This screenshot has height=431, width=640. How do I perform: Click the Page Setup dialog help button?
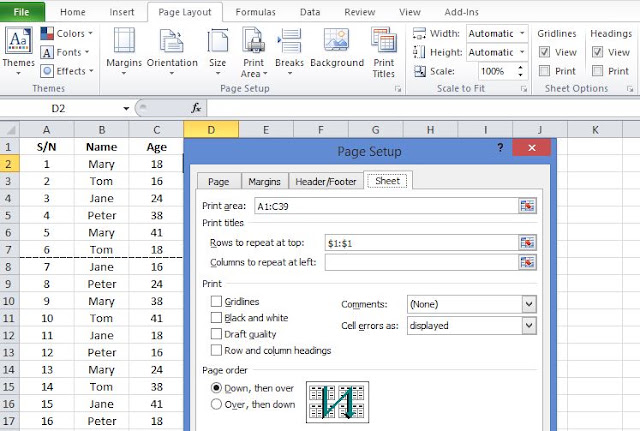click(500, 148)
